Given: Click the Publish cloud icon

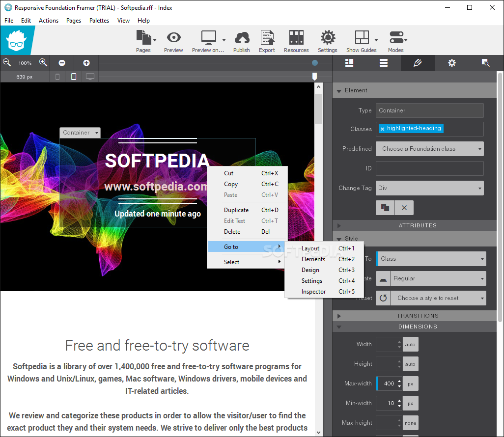Looking at the screenshot, I should pyautogui.click(x=242, y=38).
